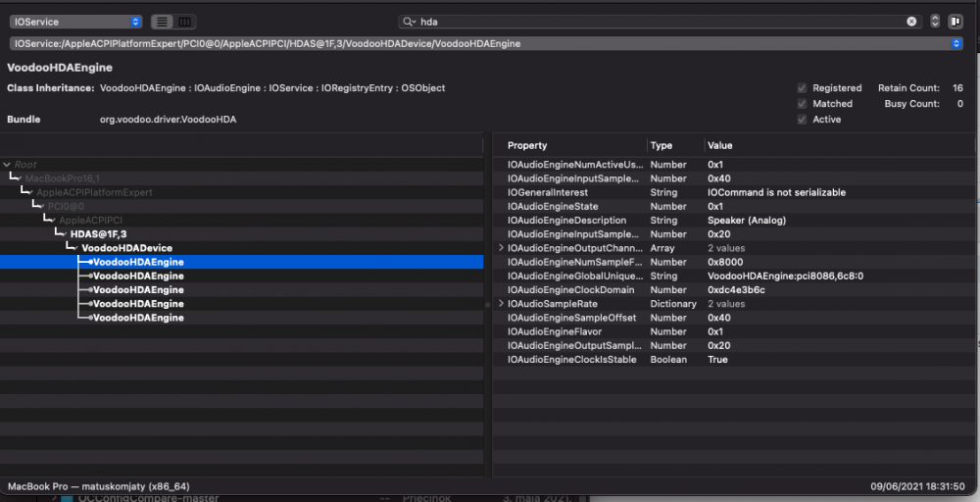Viewport: 980px width, 502px height.
Task: Collapse the Root tree node
Action: [7, 165]
